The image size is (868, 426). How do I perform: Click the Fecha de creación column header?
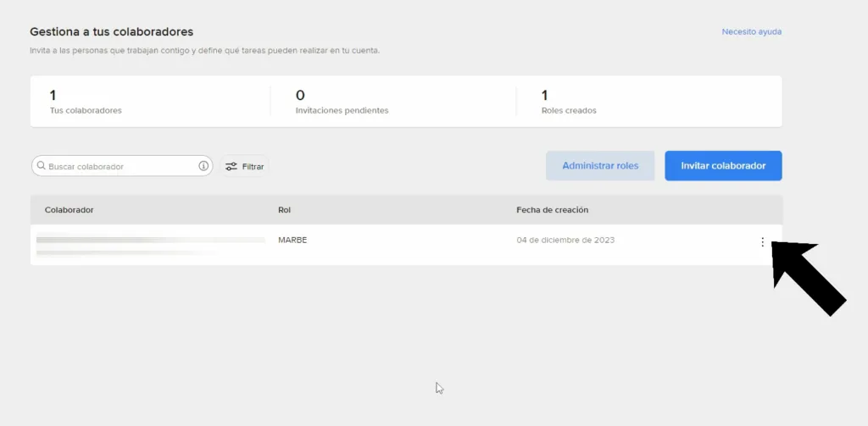pyautogui.click(x=552, y=210)
